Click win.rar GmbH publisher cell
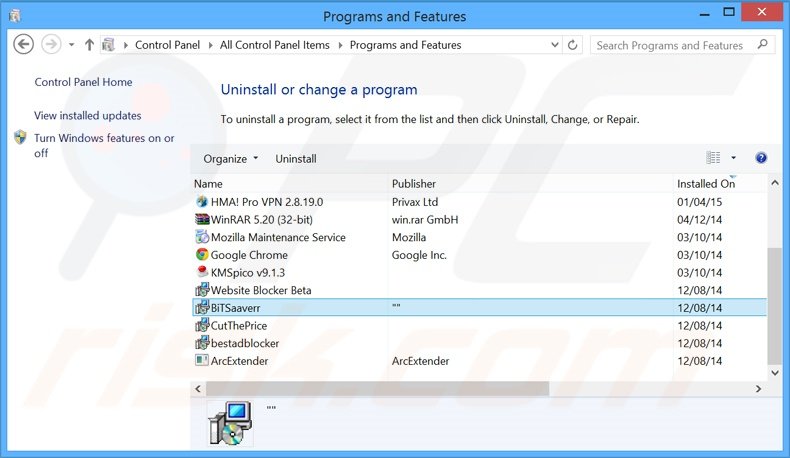 pyautogui.click(x=425, y=220)
